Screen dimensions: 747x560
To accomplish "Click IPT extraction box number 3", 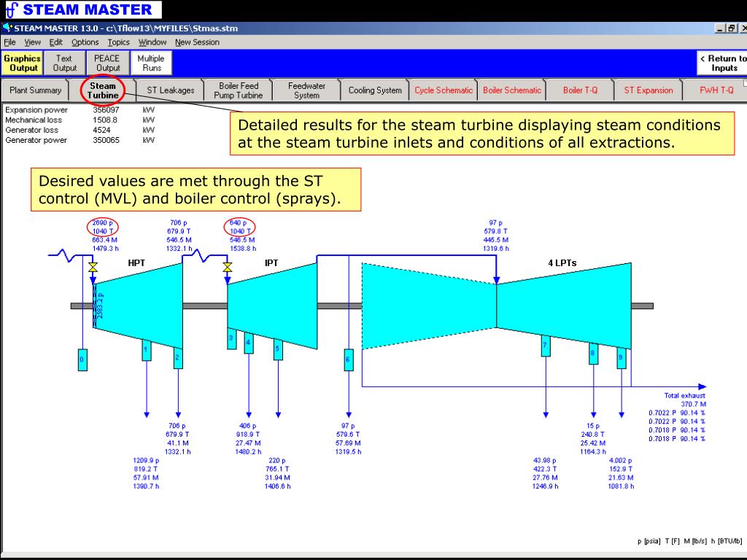I will tap(231, 338).
